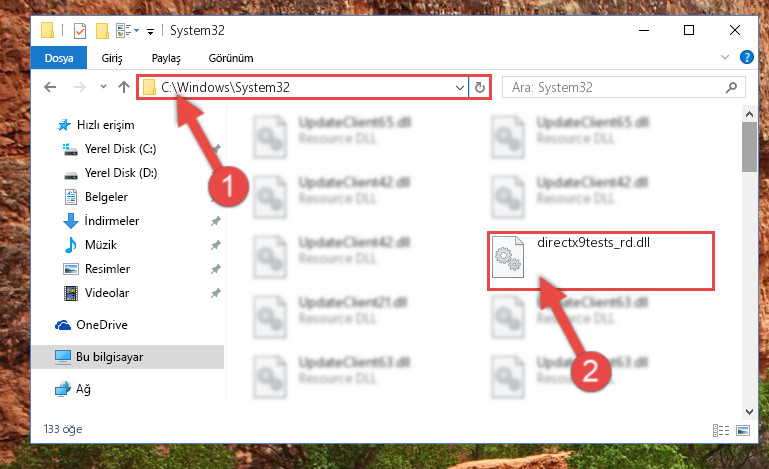Switch to details view icon in status bar
This screenshot has width=769, height=469.
[720, 430]
